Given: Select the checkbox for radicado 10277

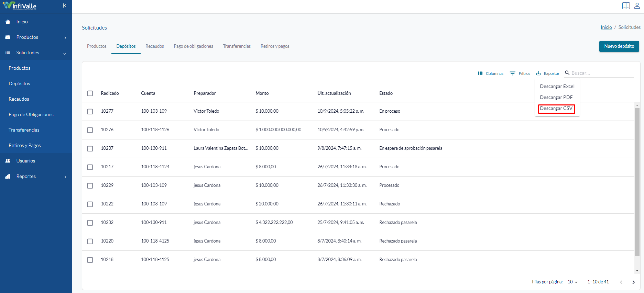Looking at the screenshot, I should tap(90, 111).
